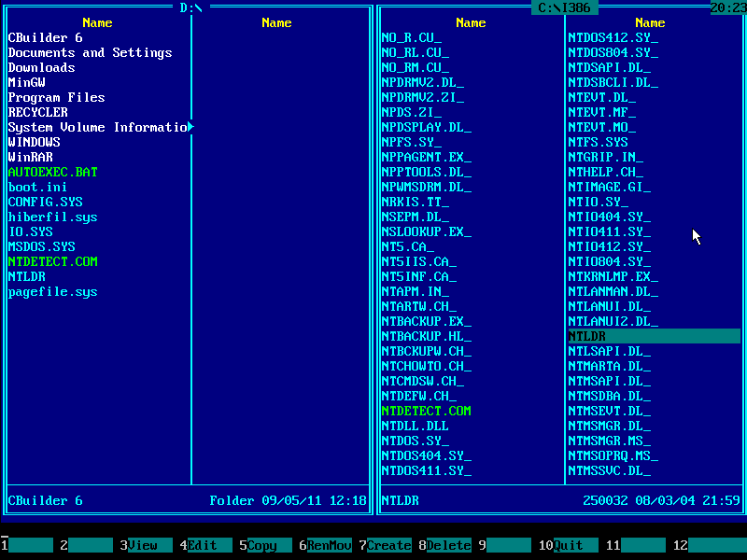Select NTDETECT.COM in the C:\I386 panel
747x560 pixels.
point(427,411)
